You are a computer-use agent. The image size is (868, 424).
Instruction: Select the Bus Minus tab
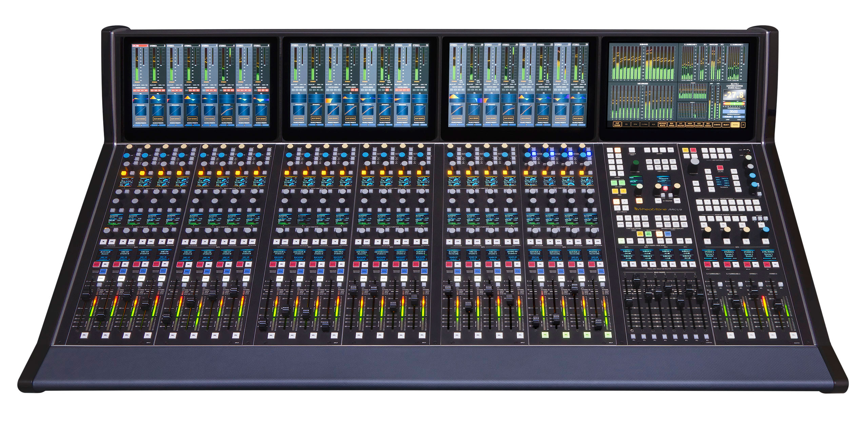pos(672,124)
